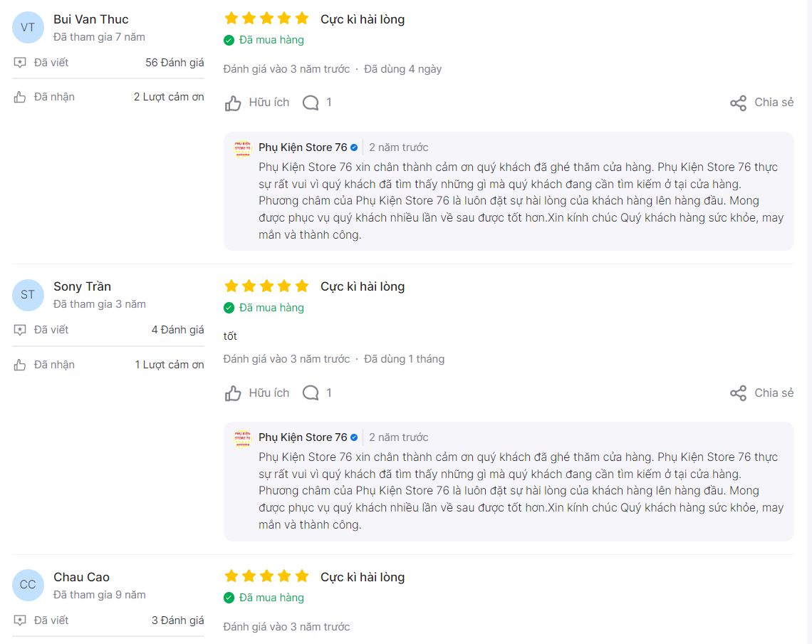The width and height of the screenshot is (812, 644).
Task: Open reviewer profile Sony Trần
Action: click(83, 286)
